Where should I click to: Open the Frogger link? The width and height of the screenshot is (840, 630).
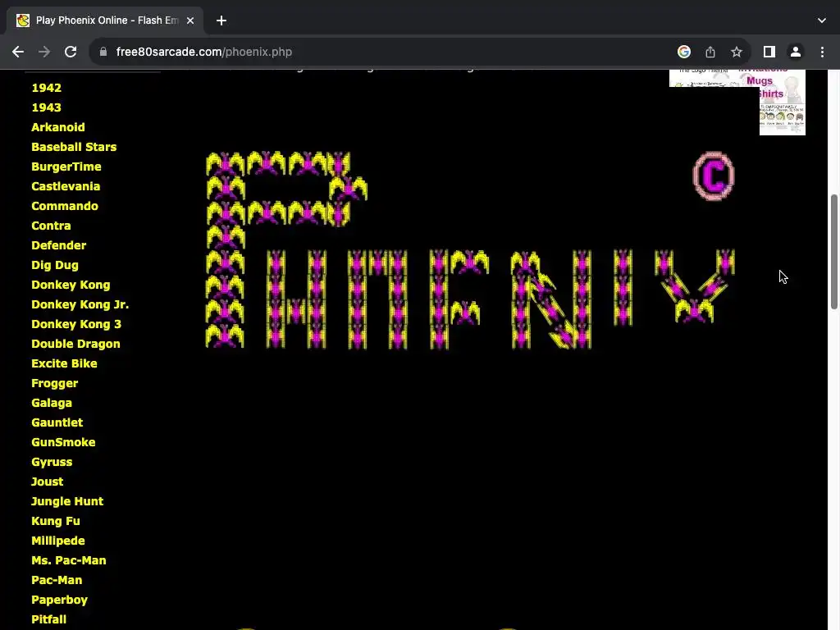click(x=55, y=384)
